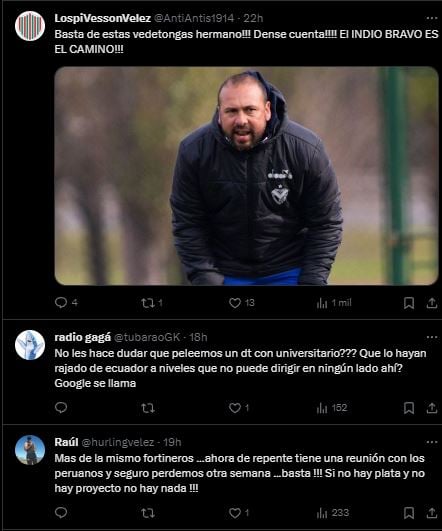View Raúl tweet's 233 views analytics
The height and width of the screenshot is (531, 442).
pyautogui.click(x=333, y=513)
